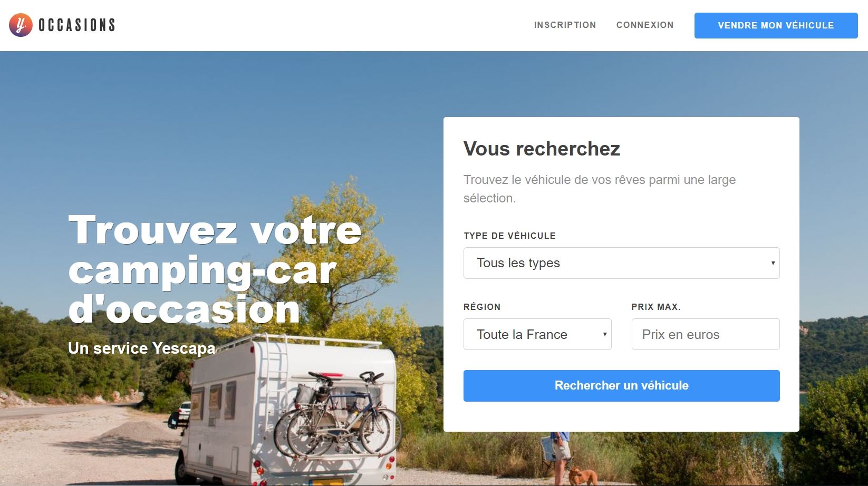Click the TYPE DE VÉHICULE label
Image resolution: width=868 pixels, height=486 pixels.
click(509, 236)
